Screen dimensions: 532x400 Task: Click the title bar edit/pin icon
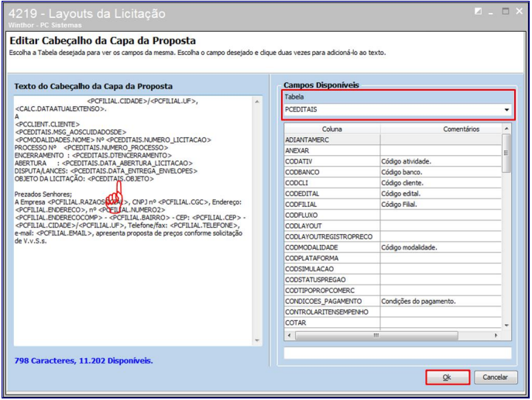pos(478,12)
